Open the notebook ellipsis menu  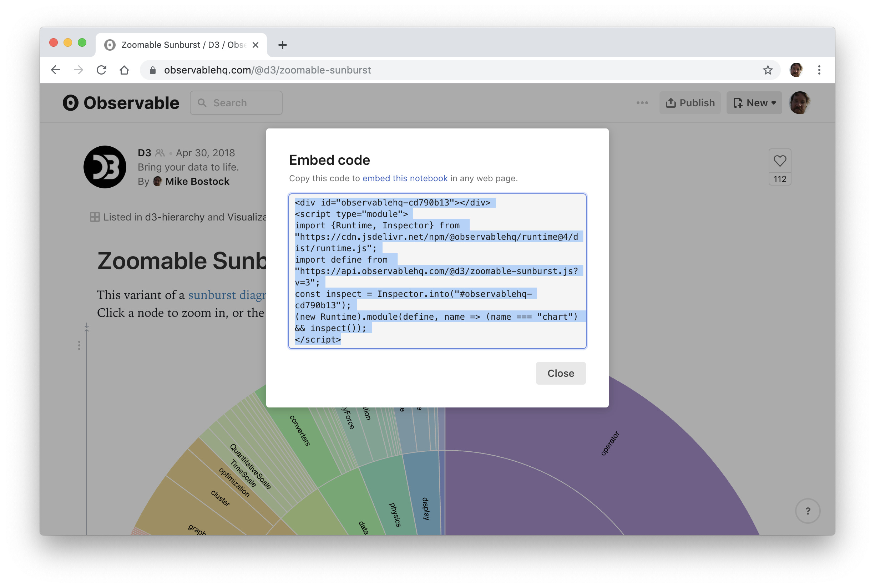pyautogui.click(x=642, y=103)
